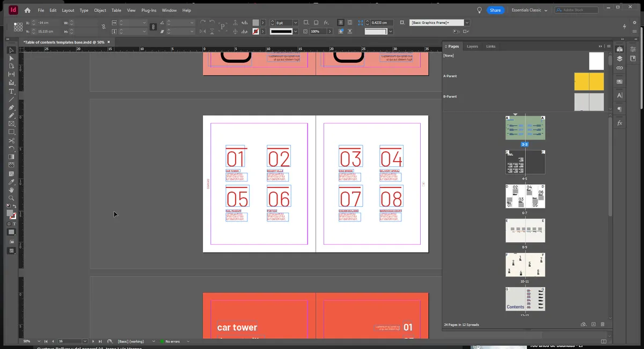This screenshot has height=349, width=644.
Task: Switch to the Layers tab
Action: [472, 46]
